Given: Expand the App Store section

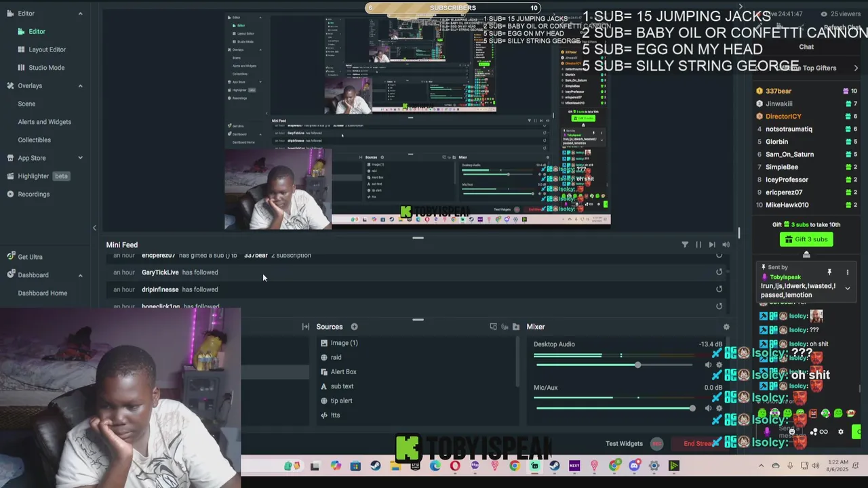Looking at the screenshot, I should pos(80,158).
